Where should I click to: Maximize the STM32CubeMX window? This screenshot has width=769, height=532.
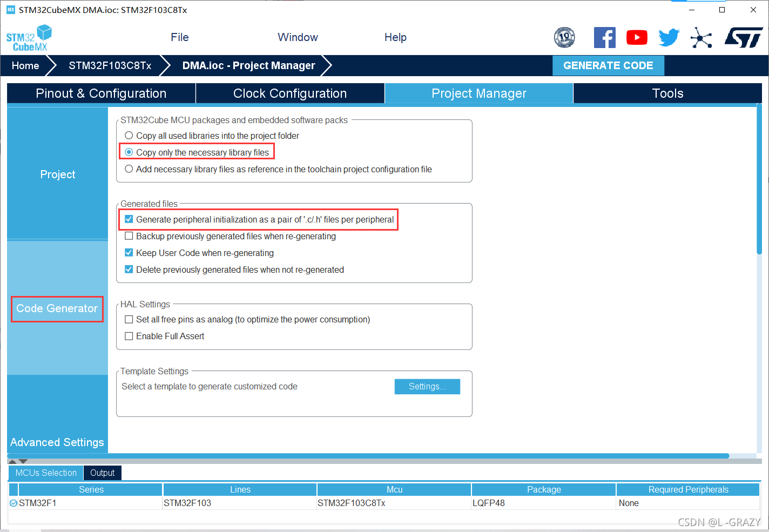[722, 10]
